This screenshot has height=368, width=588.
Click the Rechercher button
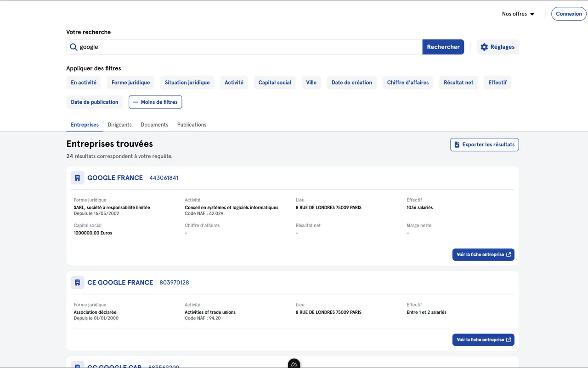pos(443,47)
